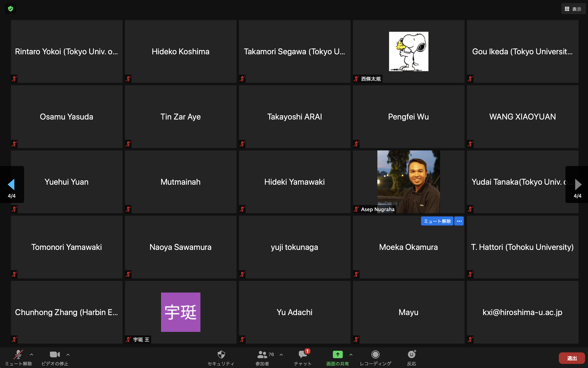Start 画面の共有 screen share
This screenshot has height=368, width=588.
pyautogui.click(x=338, y=354)
